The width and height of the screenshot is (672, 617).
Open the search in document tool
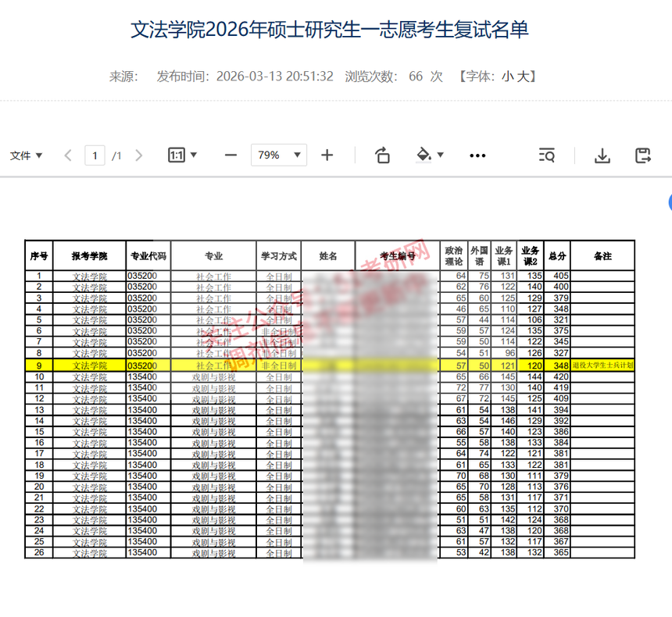tap(547, 155)
